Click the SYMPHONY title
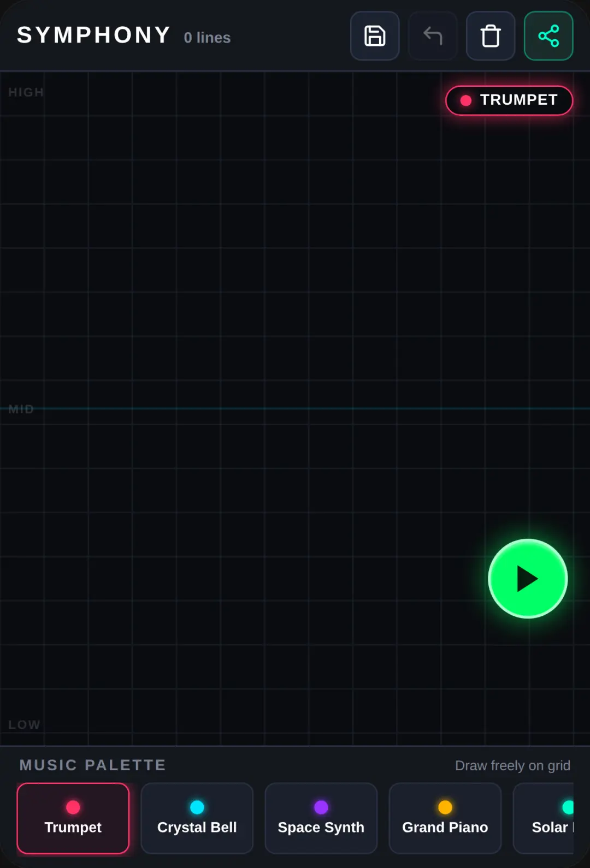The image size is (590, 868). click(93, 35)
